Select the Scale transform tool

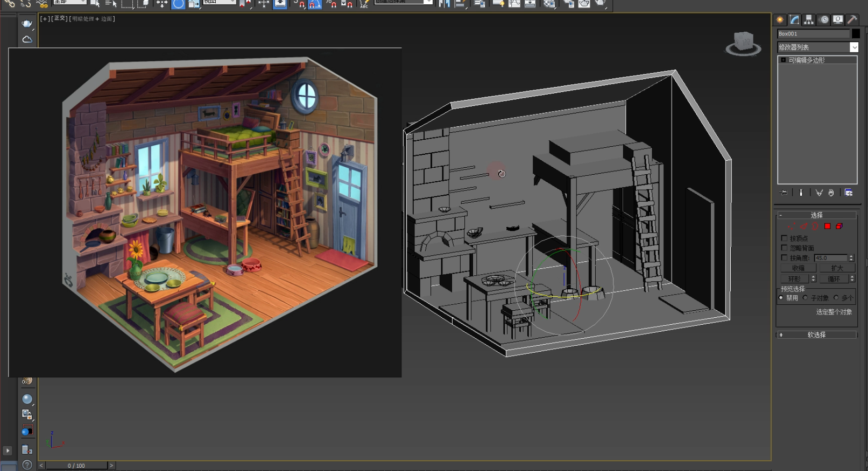pos(194,4)
